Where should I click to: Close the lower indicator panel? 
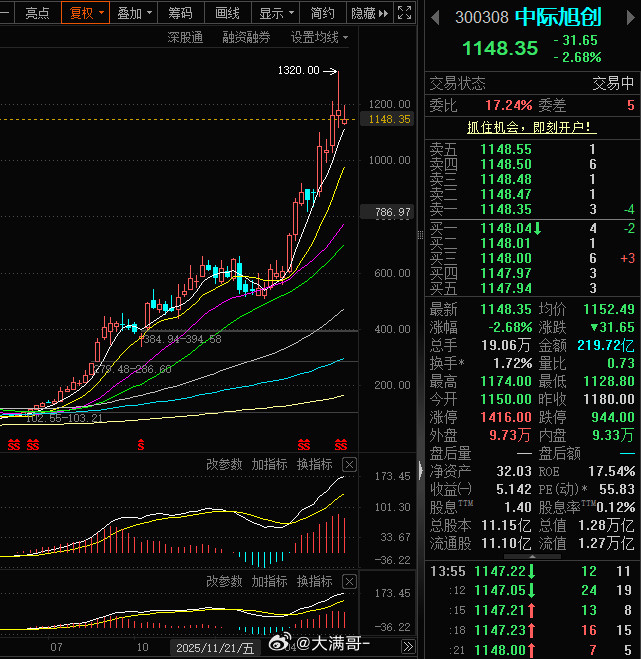coord(349,581)
